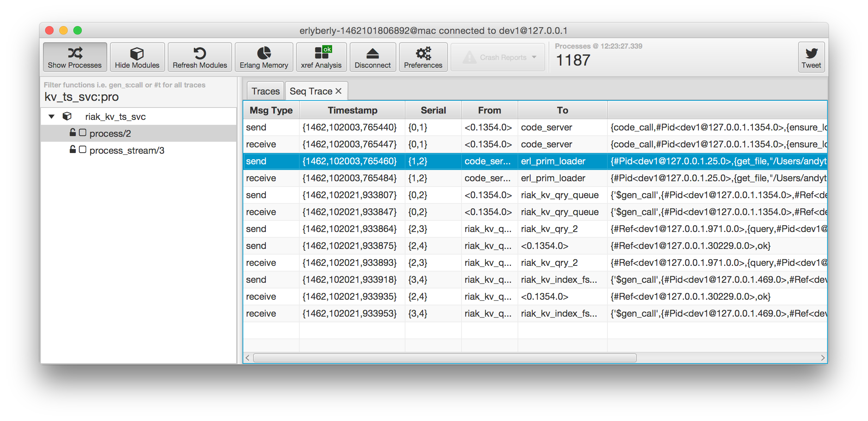Switch to the Traces tab

[x=265, y=91]
